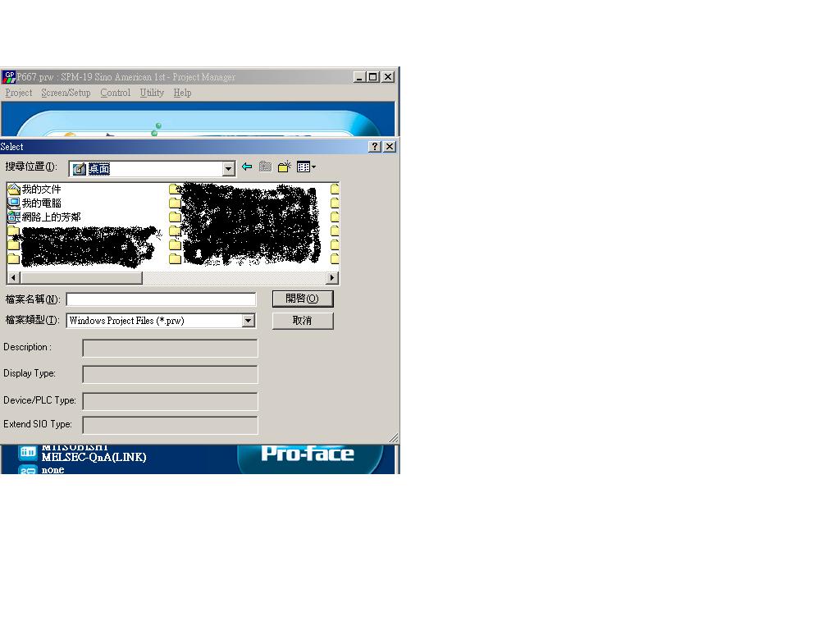Open 我的文件 (My Documents)
The height and width of the screenshot is (630, 840).
coord(41,189)
